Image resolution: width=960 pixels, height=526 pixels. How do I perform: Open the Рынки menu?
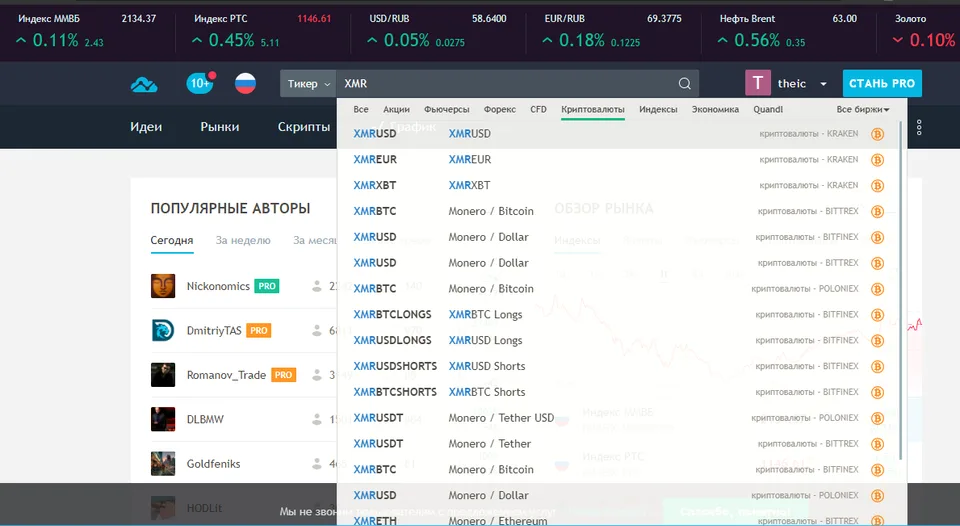(x=220, y=127)
